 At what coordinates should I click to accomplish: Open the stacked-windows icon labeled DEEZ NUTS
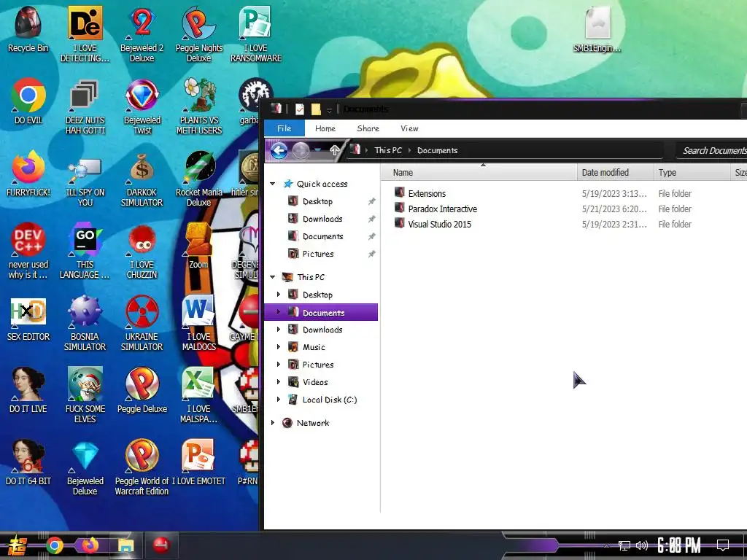click(x=85, y=106)
